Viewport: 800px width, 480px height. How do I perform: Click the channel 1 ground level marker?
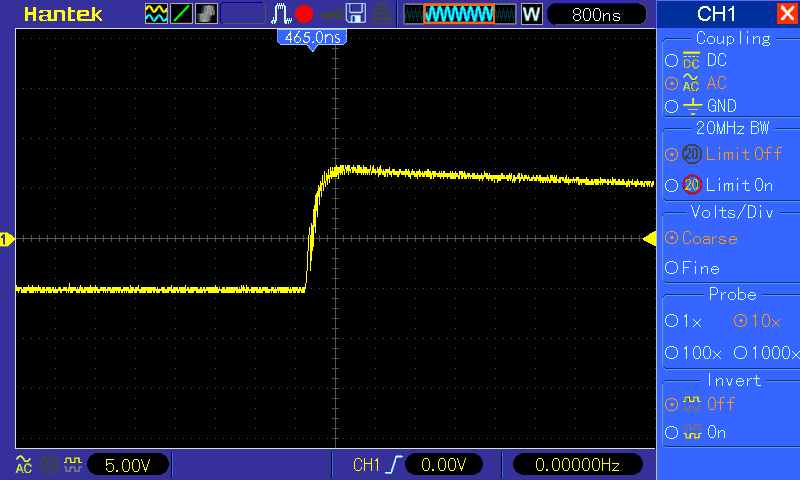[7, 239]
